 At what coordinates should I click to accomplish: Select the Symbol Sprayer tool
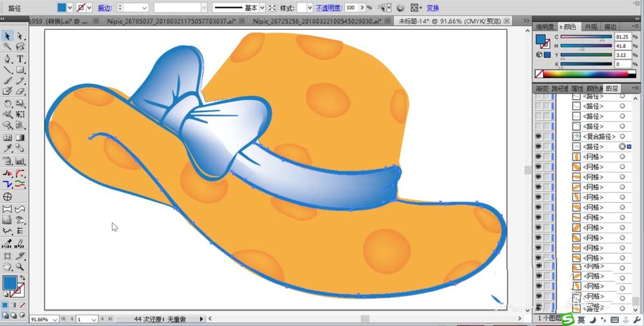pos(7,160)
